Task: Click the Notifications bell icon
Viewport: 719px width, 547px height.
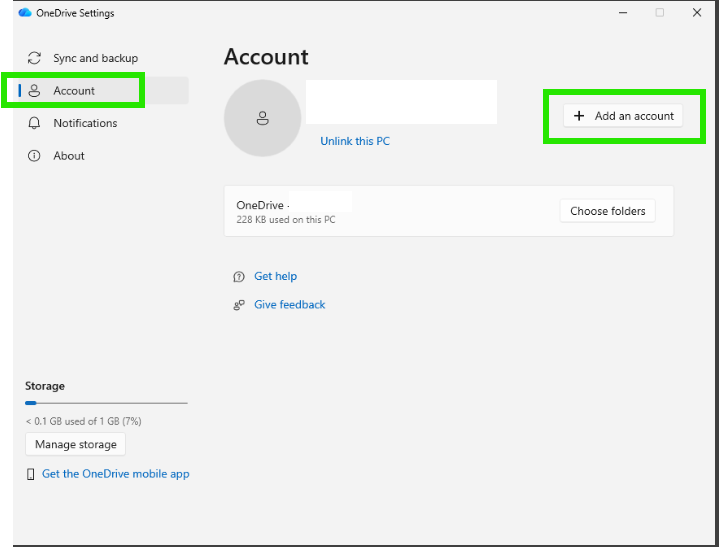Action: pos(34,123)
